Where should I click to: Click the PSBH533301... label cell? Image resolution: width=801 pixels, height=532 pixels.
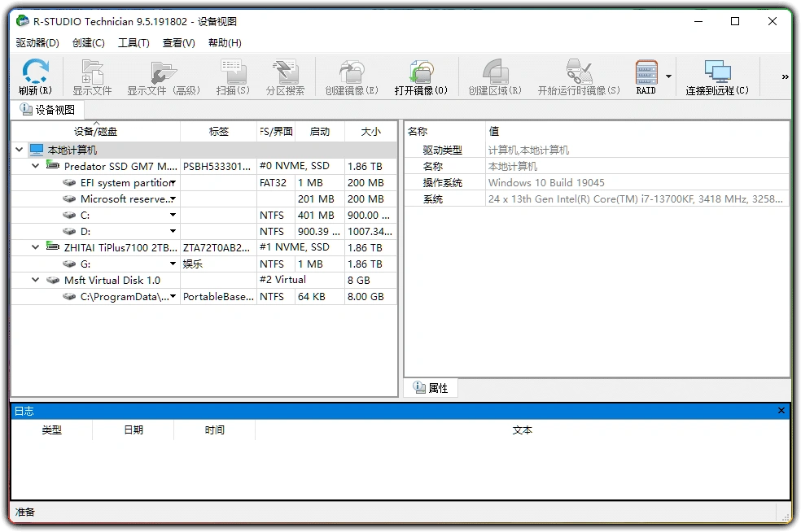coord(217,166)
